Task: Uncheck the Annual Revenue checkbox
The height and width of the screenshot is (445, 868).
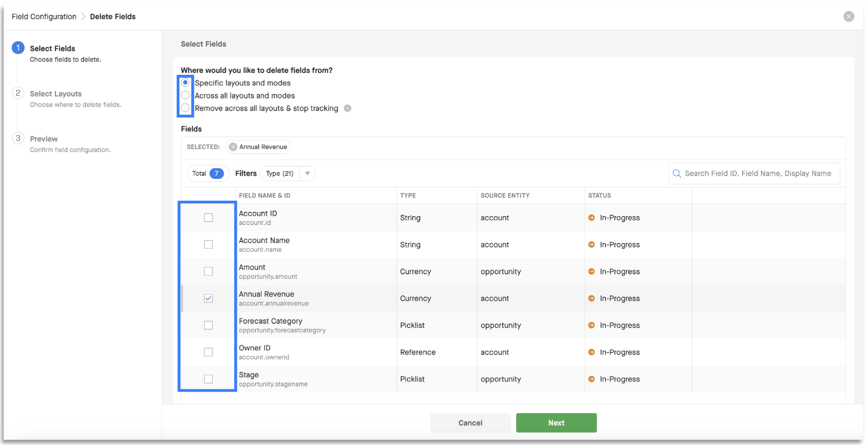Action: point(209,299)
